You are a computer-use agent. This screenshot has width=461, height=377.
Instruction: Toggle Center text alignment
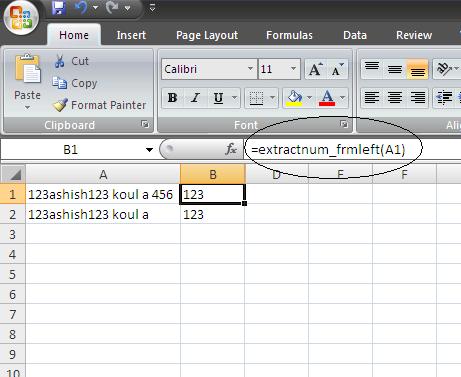pos(395,98)
